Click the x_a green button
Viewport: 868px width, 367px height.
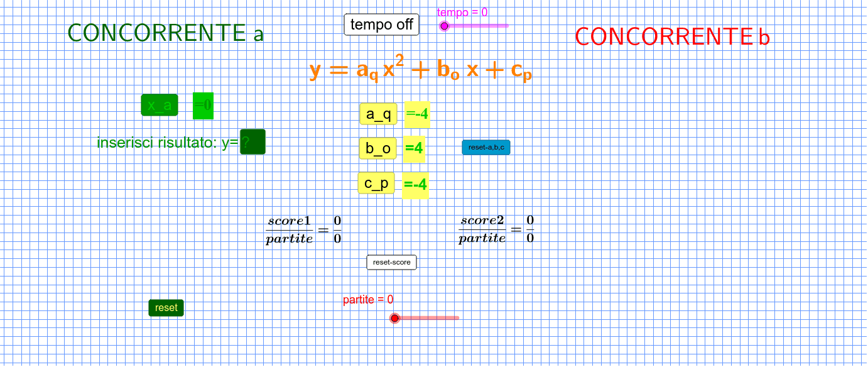click(160, 105)
